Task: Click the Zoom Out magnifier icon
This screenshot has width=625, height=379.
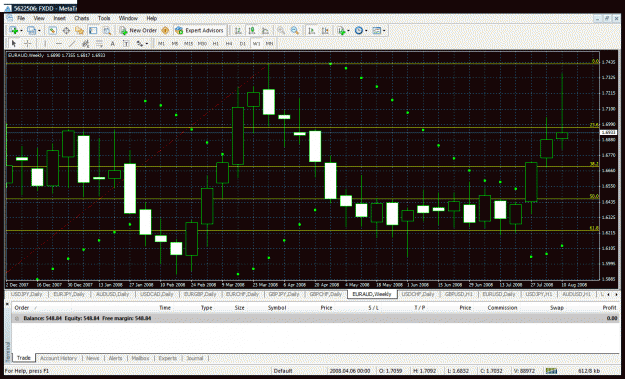Action: (295, 30)
